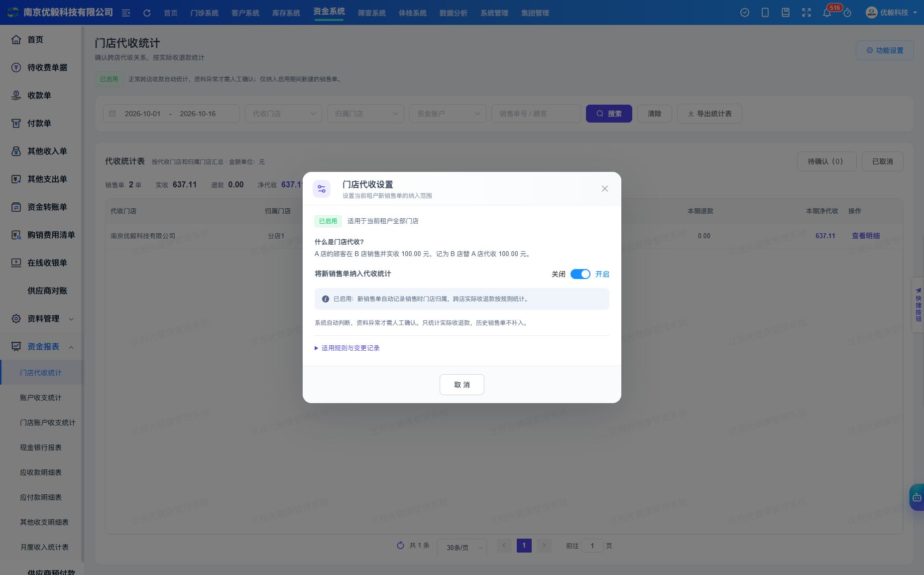Click the refresh icon beside 共1条

click(x=400, y=546)
